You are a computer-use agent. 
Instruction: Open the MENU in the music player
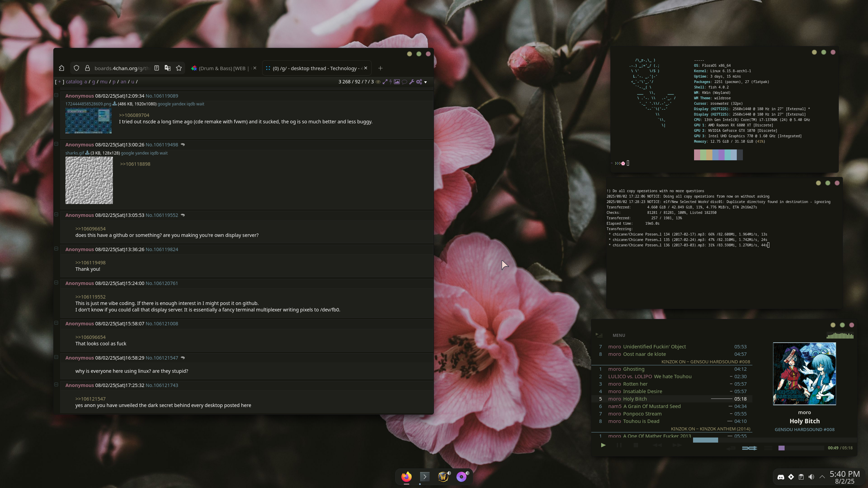(619, 335)
